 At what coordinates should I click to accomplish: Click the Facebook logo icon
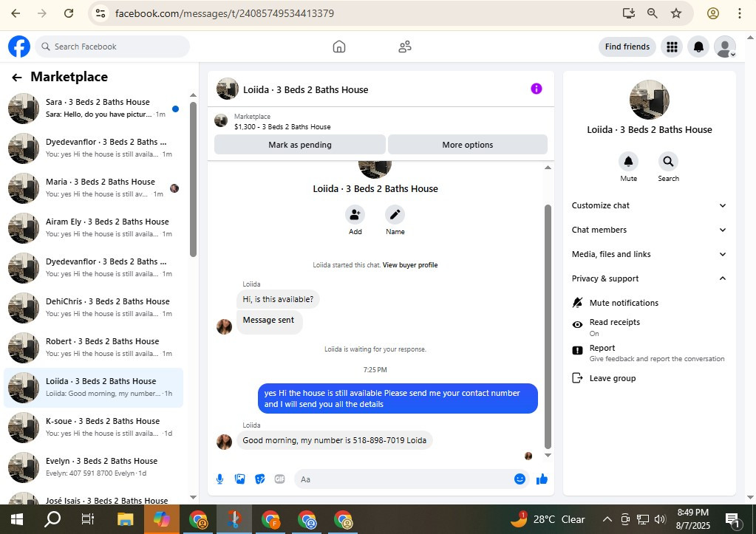click(x=19, y=47)
